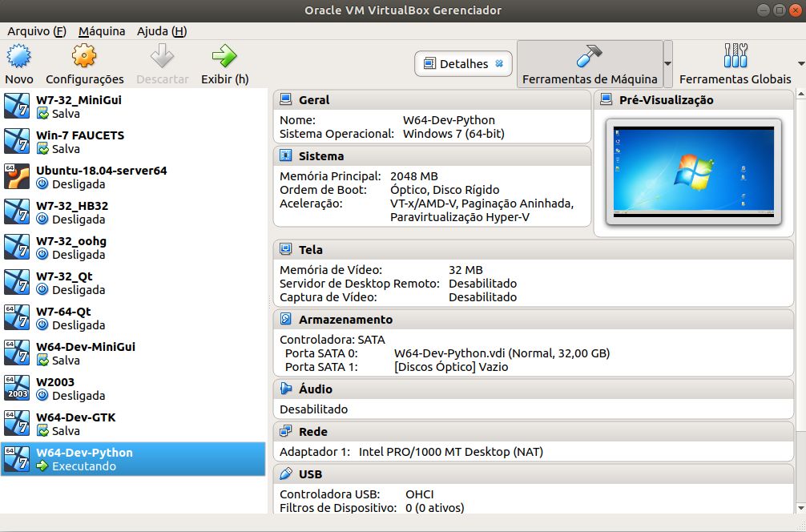Click the Windows 7 preview thumbnail
This screenshot has width=806, height=532.
693,171
